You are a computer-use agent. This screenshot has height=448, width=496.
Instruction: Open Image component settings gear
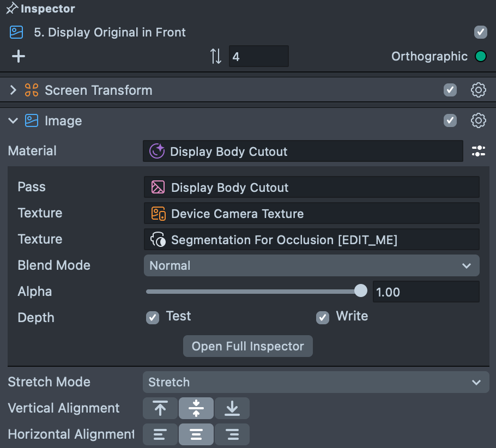(x=478, y=120)
